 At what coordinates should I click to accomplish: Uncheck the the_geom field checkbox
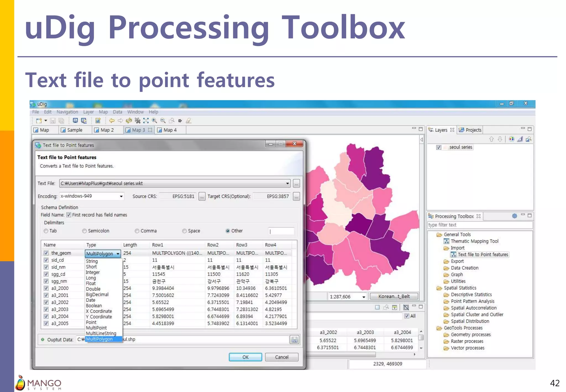coord(46,253)
